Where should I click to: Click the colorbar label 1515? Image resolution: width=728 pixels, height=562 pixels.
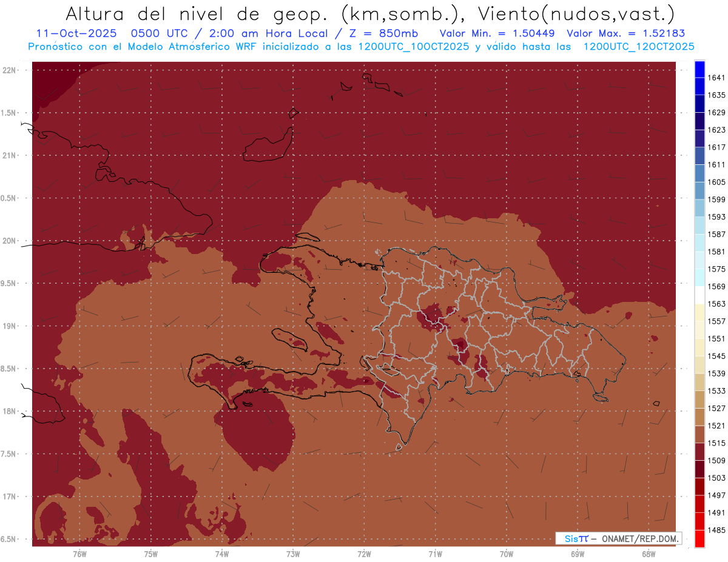[716, 443]
